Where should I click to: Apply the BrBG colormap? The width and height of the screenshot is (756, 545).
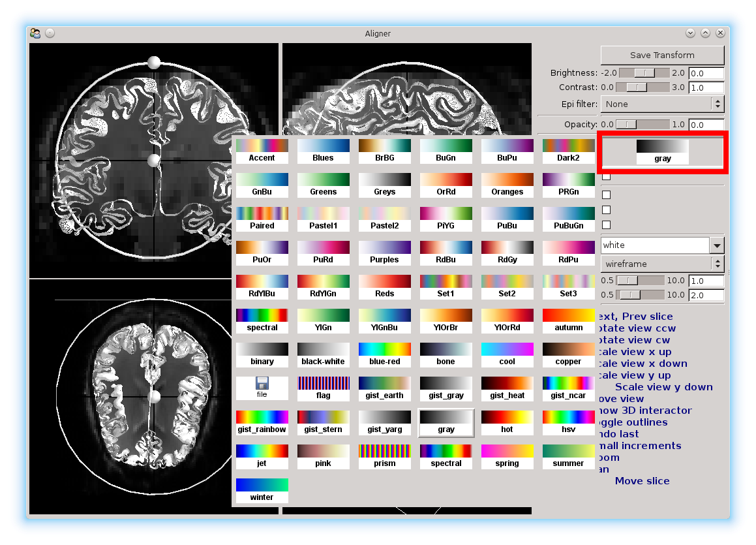coord(385,151)
